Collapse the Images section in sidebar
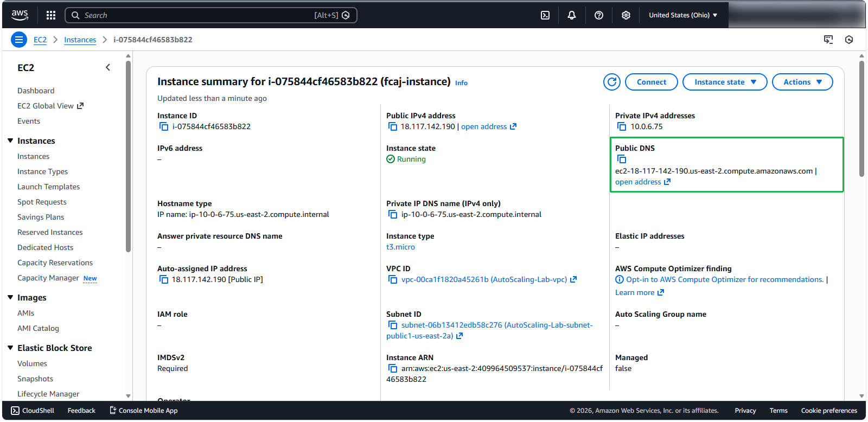Screen dimensions: 868x422 point(10,297)
